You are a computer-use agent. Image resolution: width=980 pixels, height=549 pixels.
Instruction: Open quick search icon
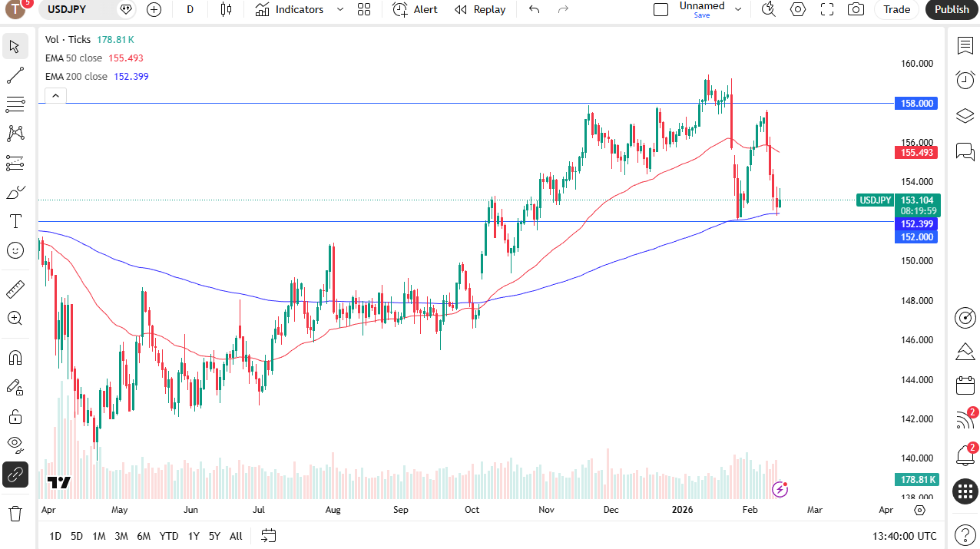pyautogui.click(x=768, y=9)
